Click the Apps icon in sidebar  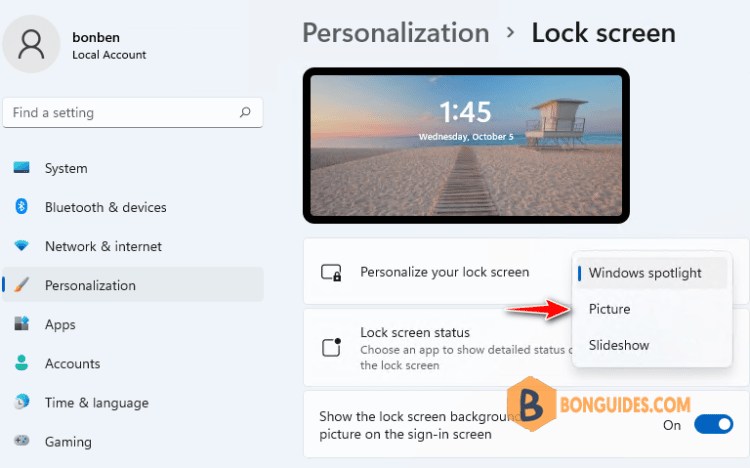point(22,324)
